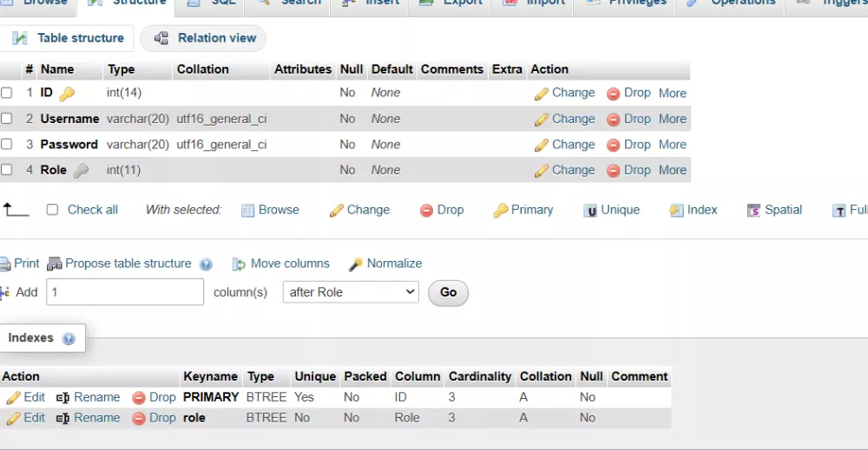Screen dimensions: 868x450
Task: Select the Password column checkbox
Action: [x=7, y=145]
